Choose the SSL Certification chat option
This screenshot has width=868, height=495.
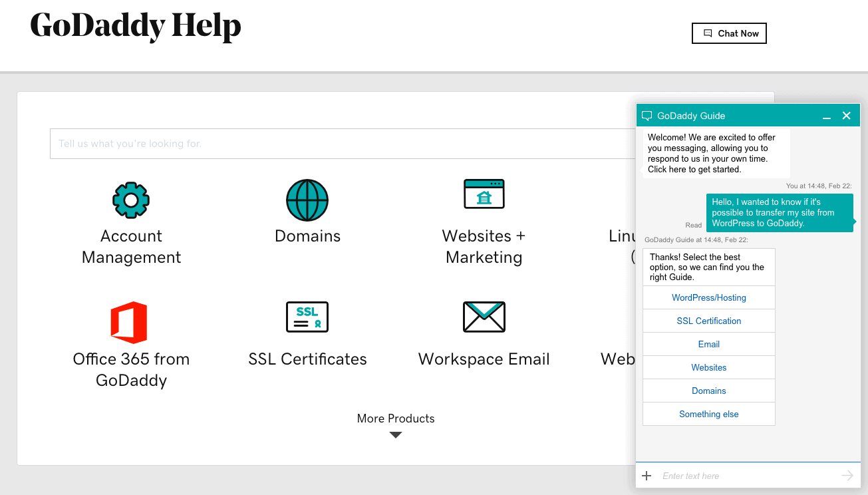[x=709, y=321]
